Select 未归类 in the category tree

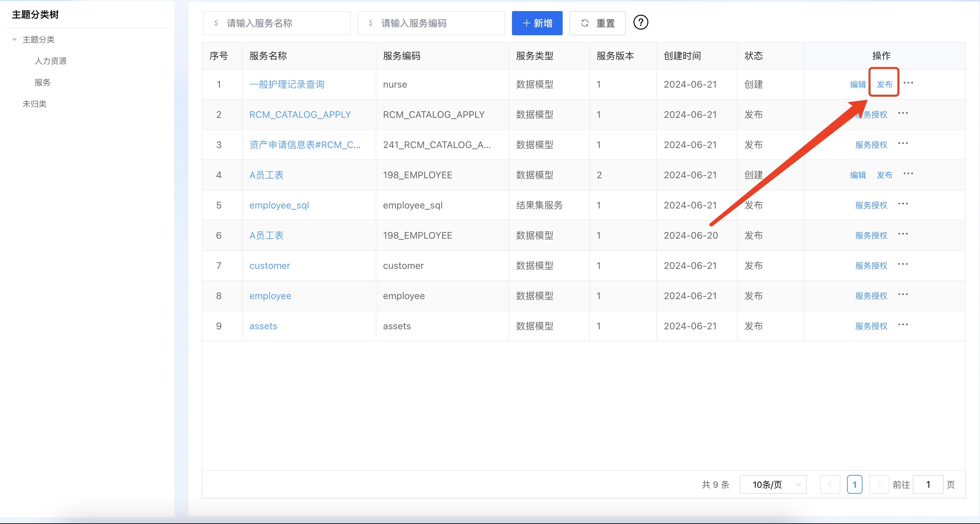pyautogui.click(x=34, y=104)
